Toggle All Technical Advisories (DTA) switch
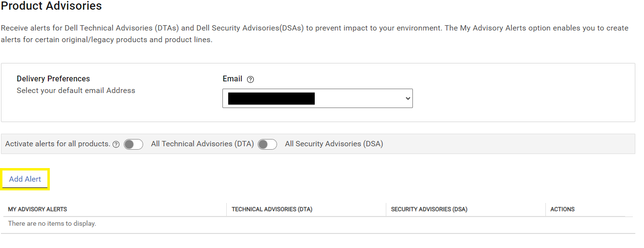The width and height of the screenshot is (644, 248). [x=133, y=144]
